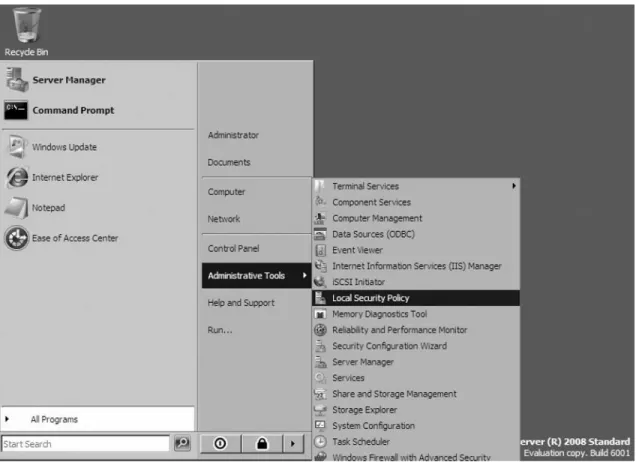This screenshot has height=462, width=639.
Task: Click the System Configuration icon
Action: coord(320,425)
